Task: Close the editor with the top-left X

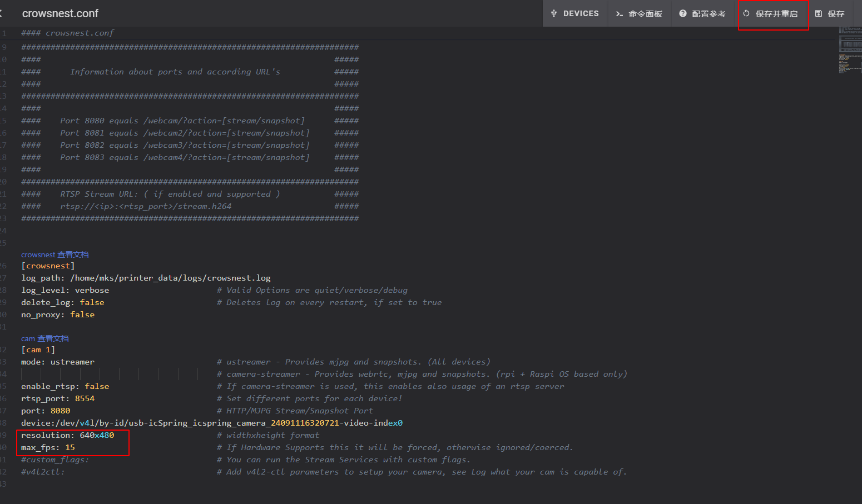Action: (x=2, y=13)
